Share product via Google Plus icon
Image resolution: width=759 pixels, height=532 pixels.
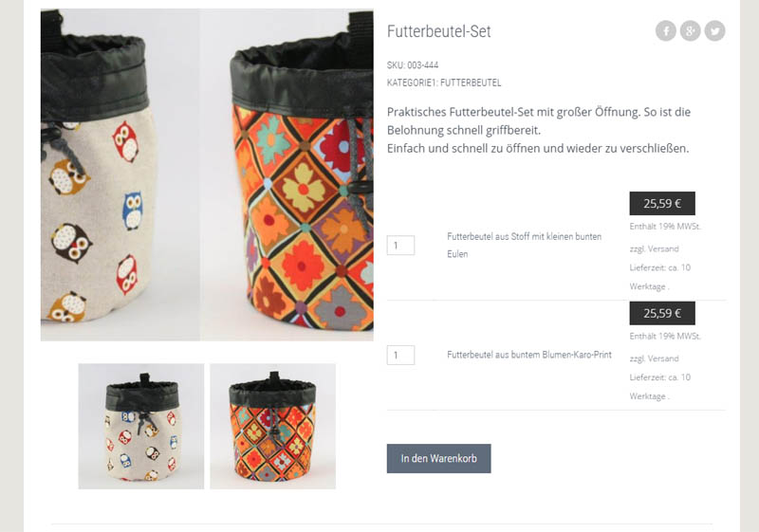point(691,31)
